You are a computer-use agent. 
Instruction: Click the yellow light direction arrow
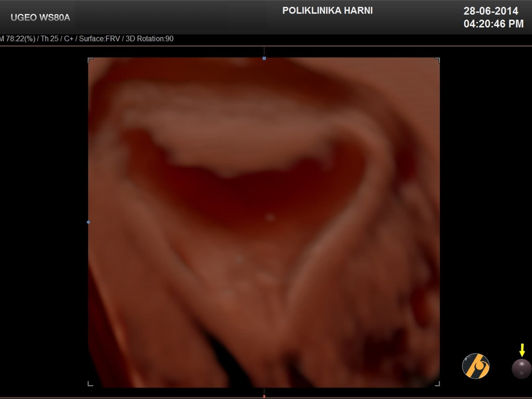pos(522,350)
